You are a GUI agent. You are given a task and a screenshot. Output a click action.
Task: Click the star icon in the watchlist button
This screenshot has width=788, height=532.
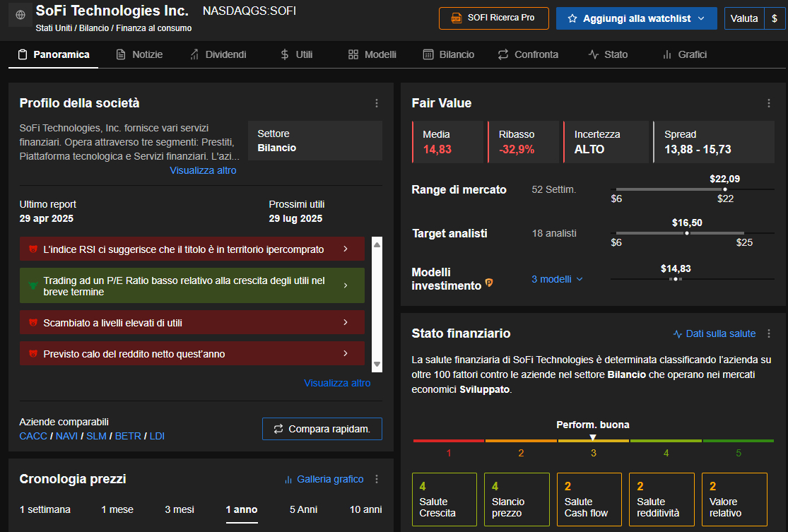(572, 18)
